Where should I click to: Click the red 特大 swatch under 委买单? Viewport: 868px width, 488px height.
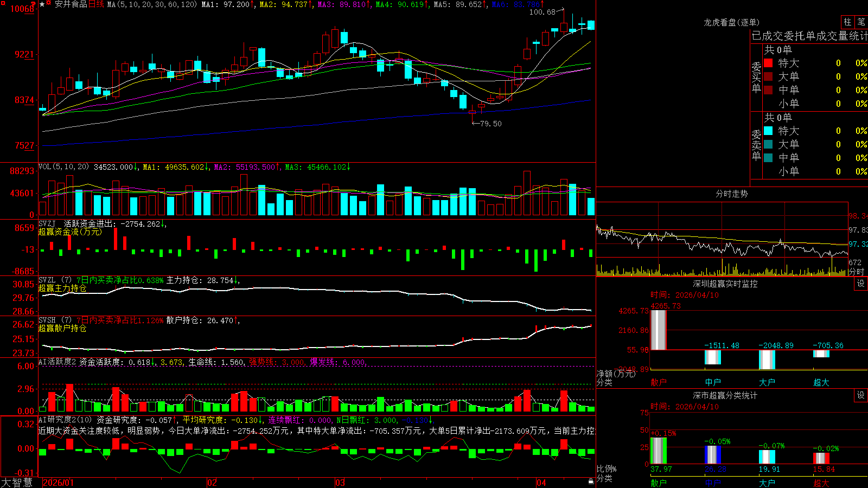pos(768,63)
